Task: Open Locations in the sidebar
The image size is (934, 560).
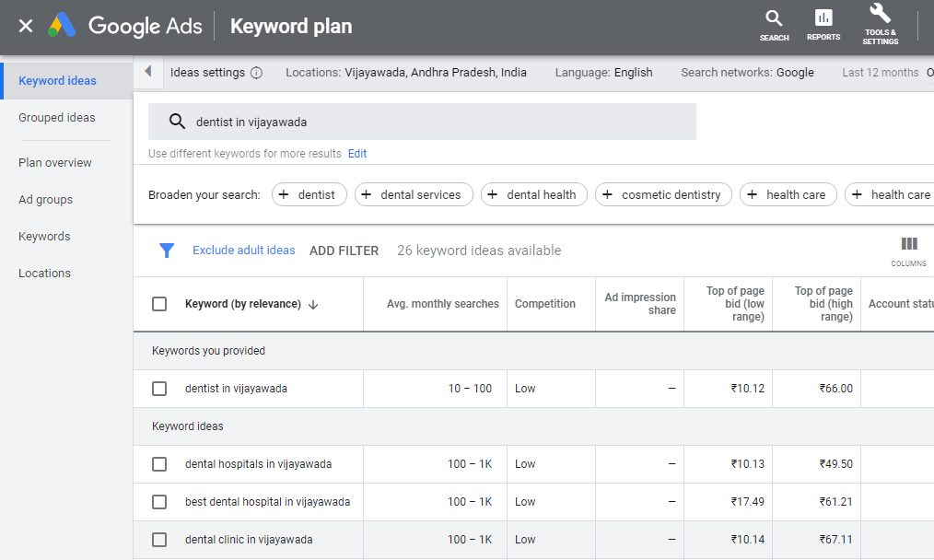Action: pos(44,274)
